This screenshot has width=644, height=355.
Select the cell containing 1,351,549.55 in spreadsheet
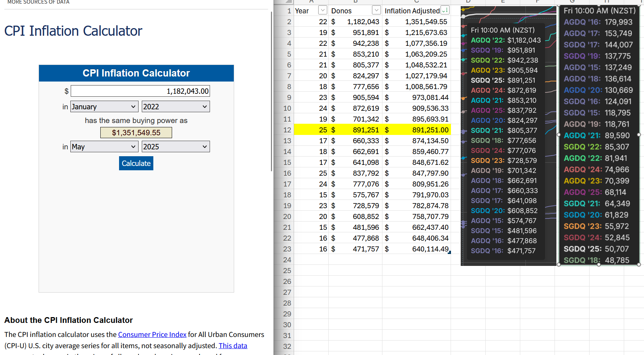pyautogui.click(x=416, y=22)
